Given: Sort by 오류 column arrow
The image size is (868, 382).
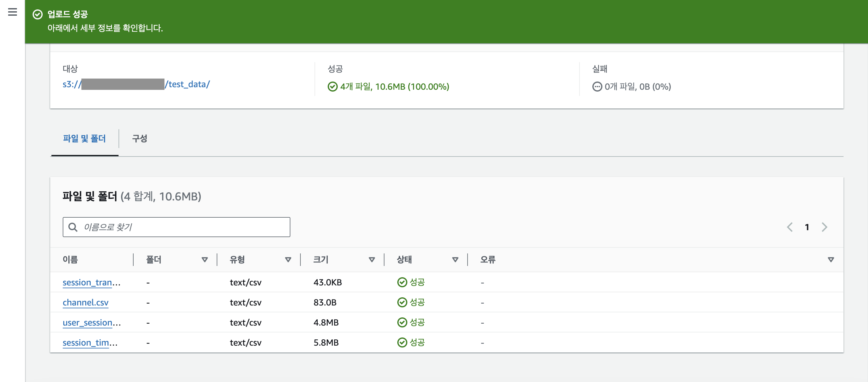Looking at the screenshot, I should click(x=831, y=259).
